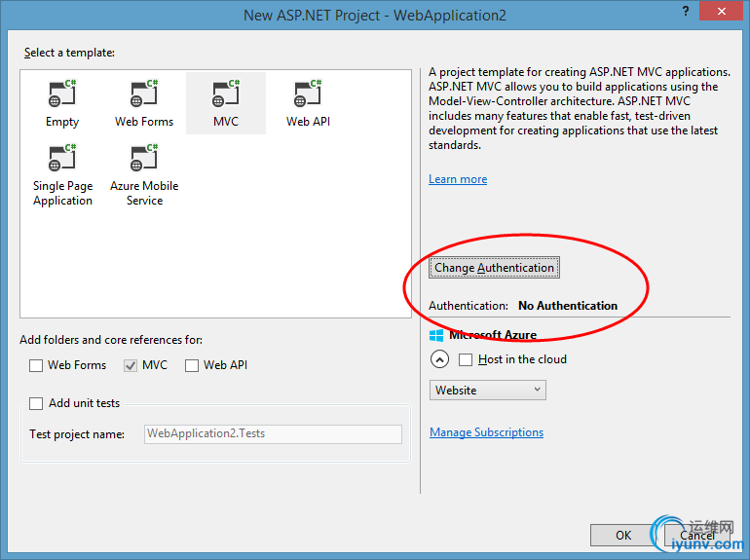750x560 pixels.
Task: Click the Select a template label
Action: (69, 53)
